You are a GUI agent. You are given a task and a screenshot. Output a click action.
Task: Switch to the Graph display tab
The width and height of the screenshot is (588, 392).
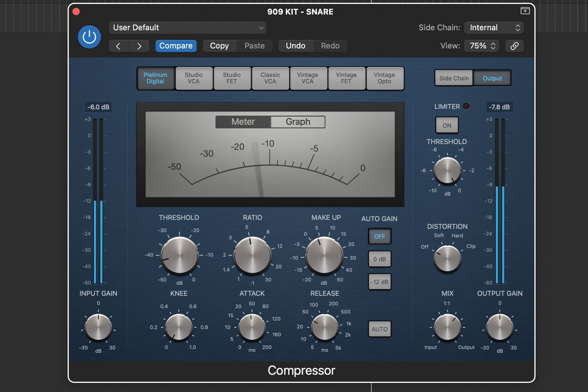pyautogui.click(x=298, y=121)
